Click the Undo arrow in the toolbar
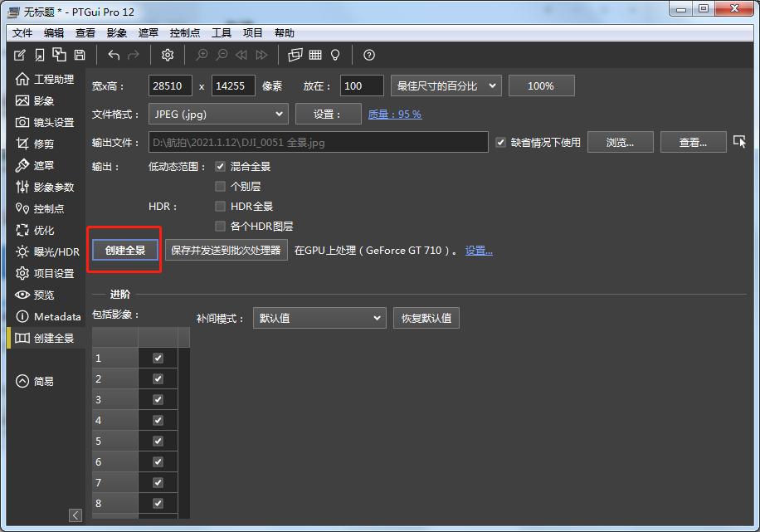 114,55
